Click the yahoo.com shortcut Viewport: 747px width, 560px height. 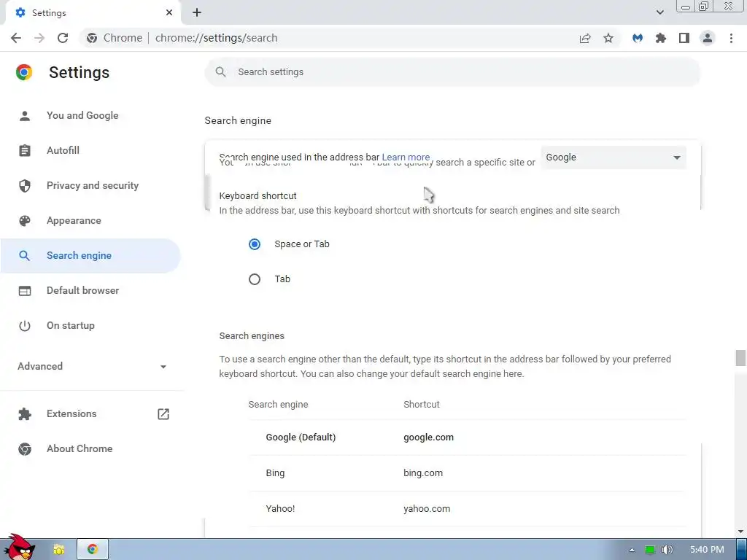(x=427, y=508)
